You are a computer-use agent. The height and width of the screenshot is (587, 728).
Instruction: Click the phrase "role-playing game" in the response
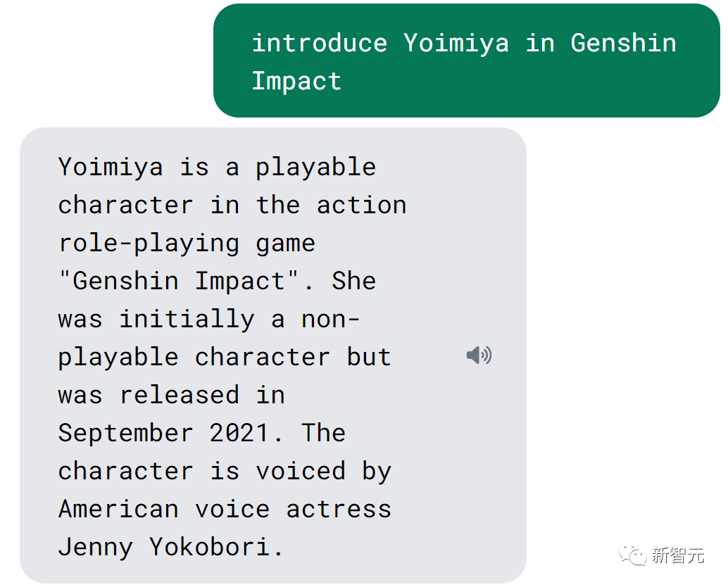point(187,244)
